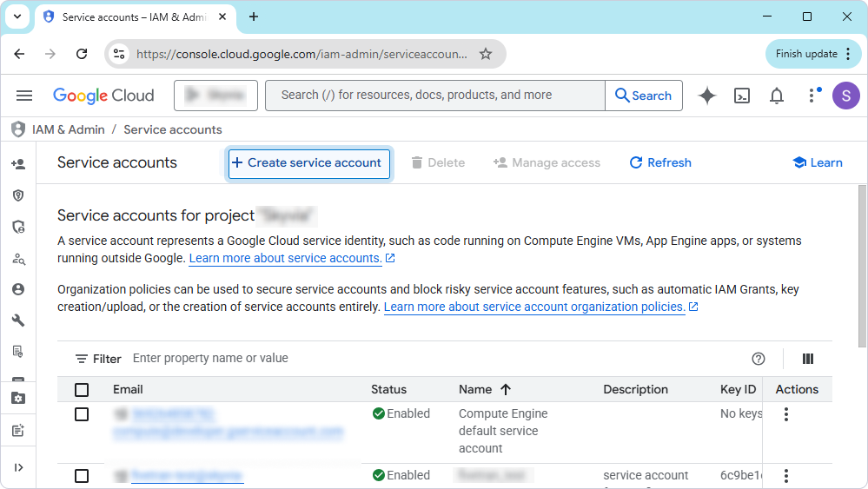
Task: Open the notifications bell
Action: [777, 96]
